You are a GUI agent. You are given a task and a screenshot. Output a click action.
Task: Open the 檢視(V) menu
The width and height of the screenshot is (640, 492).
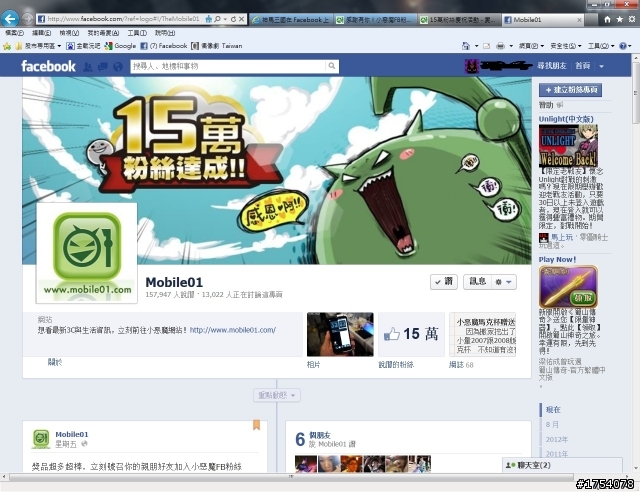pyautogui.click(x=69, y=33)
